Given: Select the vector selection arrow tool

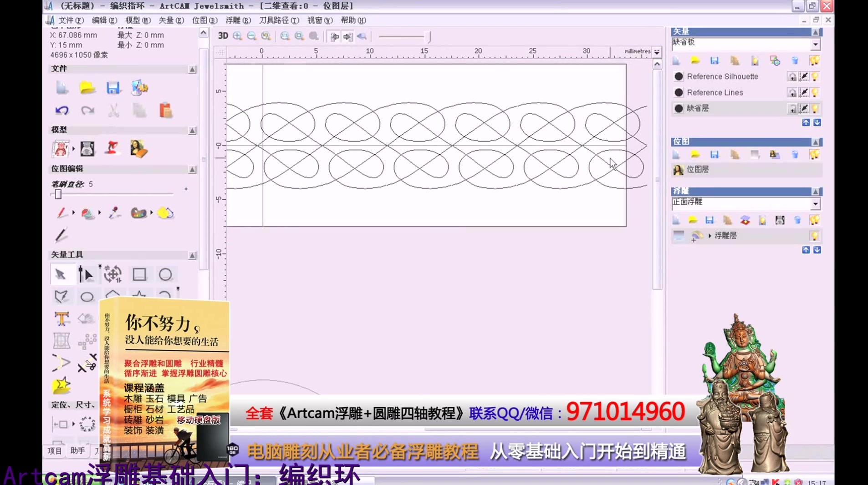Looking at the screenshot, I should (61, 274).
